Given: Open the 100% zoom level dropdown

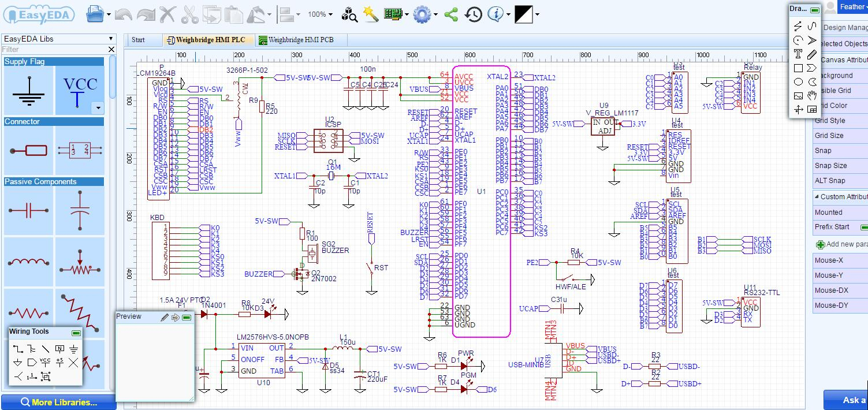Looking at the screenshot, I should click(x=320, y=14).
